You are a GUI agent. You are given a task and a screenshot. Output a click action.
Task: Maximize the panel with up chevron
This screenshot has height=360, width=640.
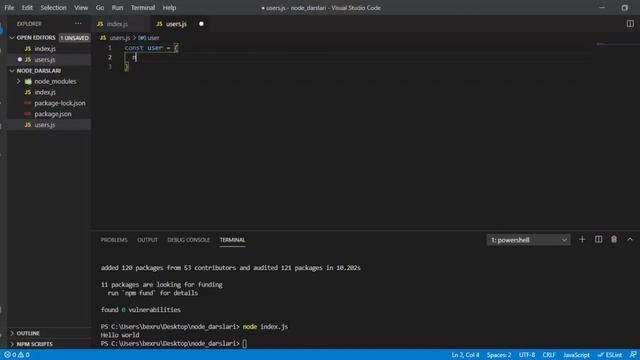point(630,240)
